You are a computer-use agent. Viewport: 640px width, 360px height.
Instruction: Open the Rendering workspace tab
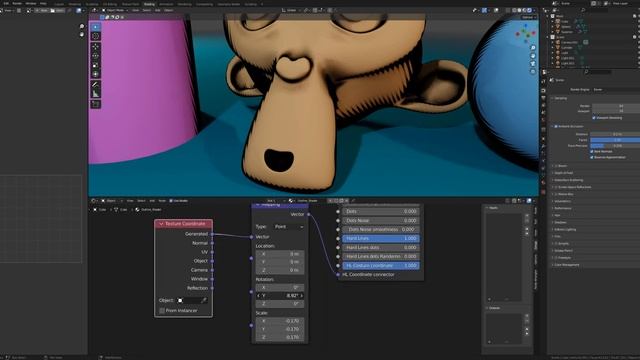(184, 4)
